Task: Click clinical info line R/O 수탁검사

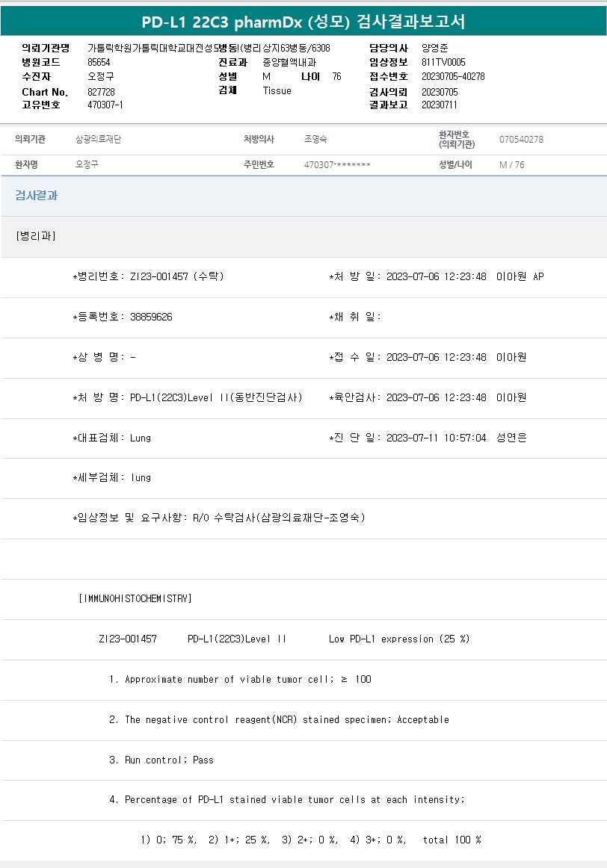Action: point(279,518)
